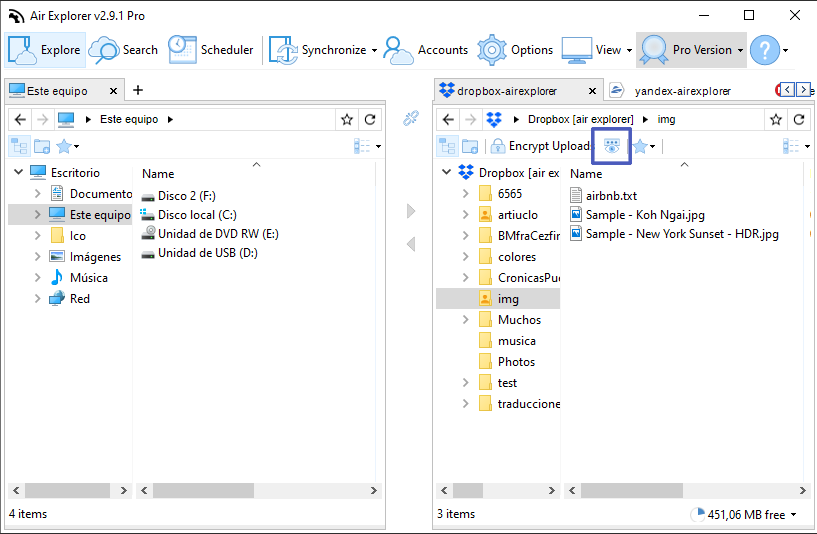Open left pane favorites star dropdown
The width and height of the screenshot is (817, 534).
(x=68, y=146)
